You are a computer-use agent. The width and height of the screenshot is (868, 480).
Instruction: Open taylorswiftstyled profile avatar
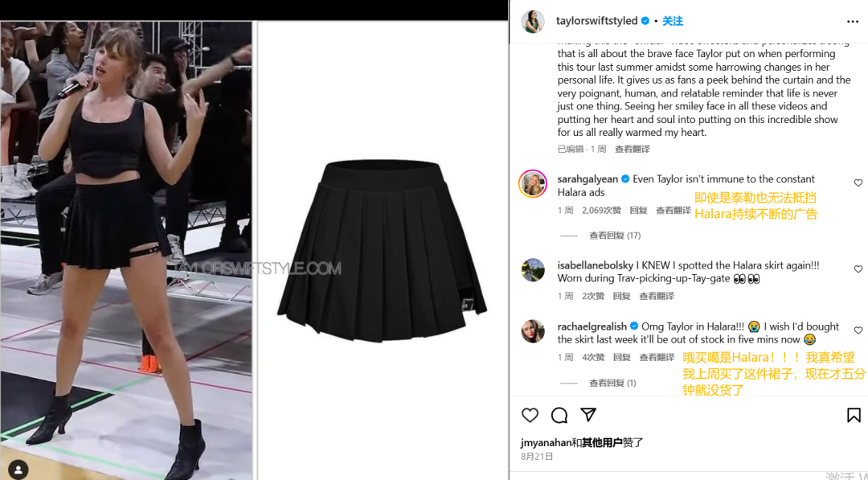pos(533,22)
